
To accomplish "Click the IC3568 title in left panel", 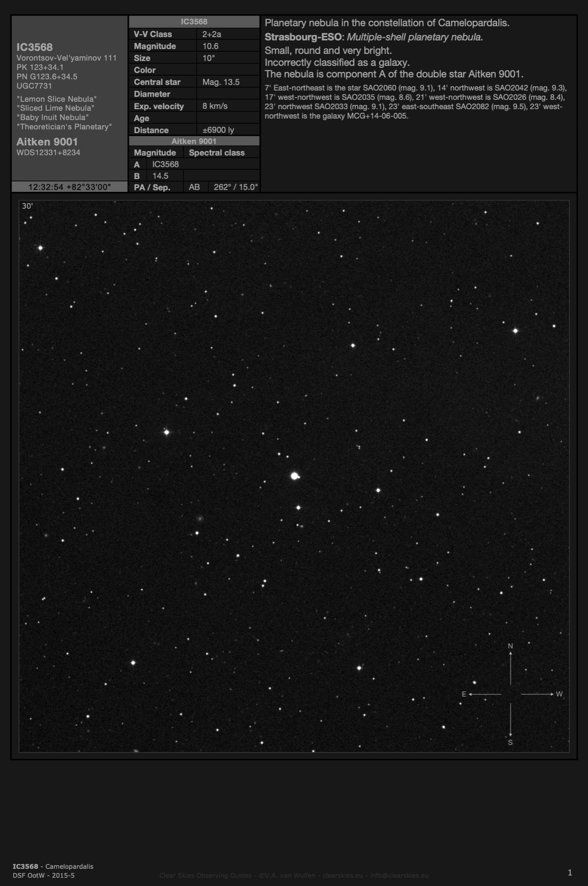I will [x=35, y=47].
